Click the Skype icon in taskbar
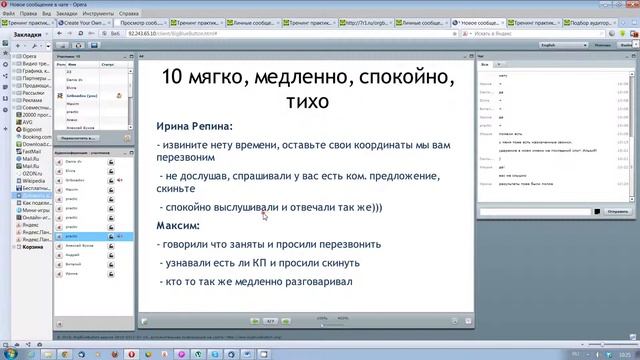 pos(215,354)
